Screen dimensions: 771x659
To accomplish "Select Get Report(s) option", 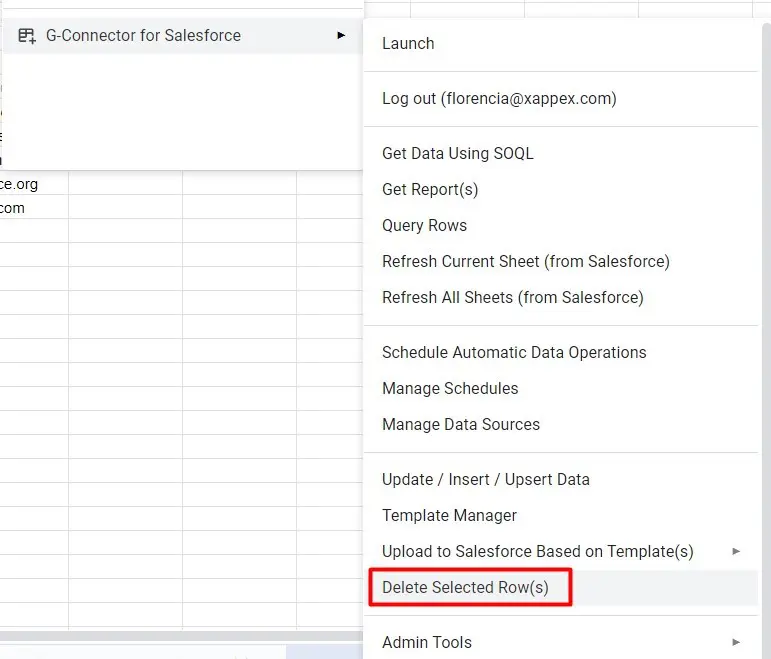I will click(561, 189).
